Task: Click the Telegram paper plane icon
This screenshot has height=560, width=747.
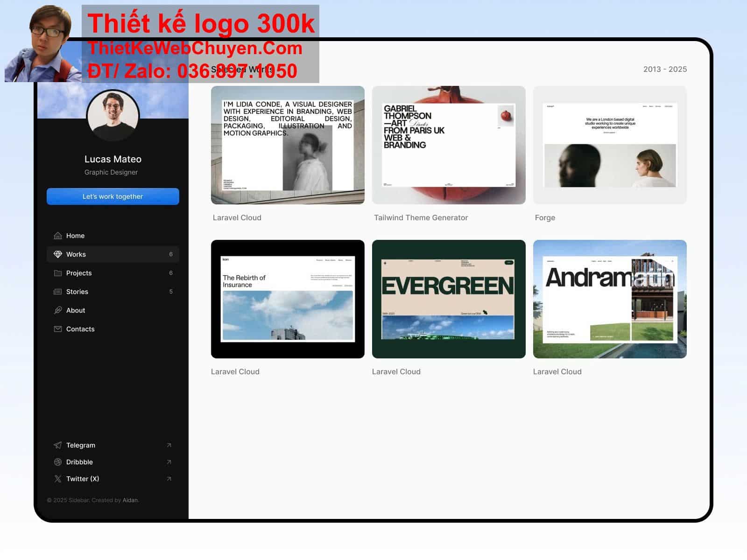Action: (x=58, y=445)
